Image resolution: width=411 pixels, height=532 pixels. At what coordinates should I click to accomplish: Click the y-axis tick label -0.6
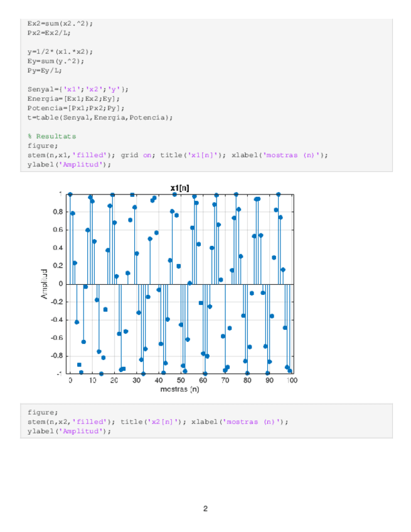coord(56,338)
